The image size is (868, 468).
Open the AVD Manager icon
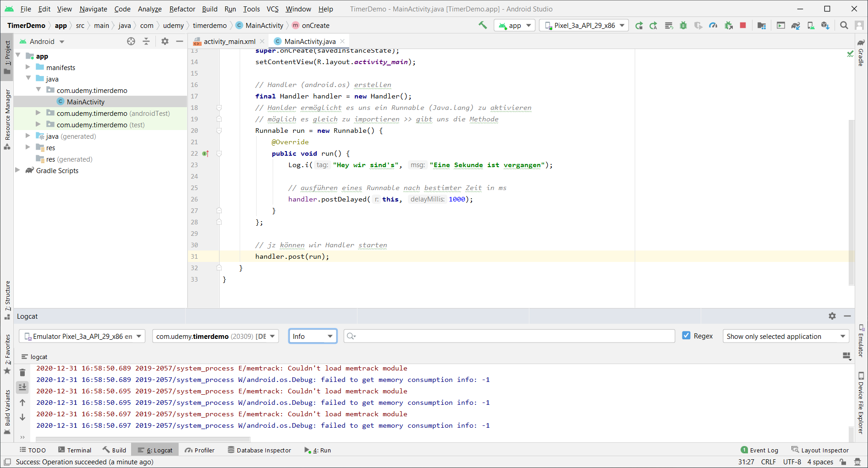[x=811, y=26]
